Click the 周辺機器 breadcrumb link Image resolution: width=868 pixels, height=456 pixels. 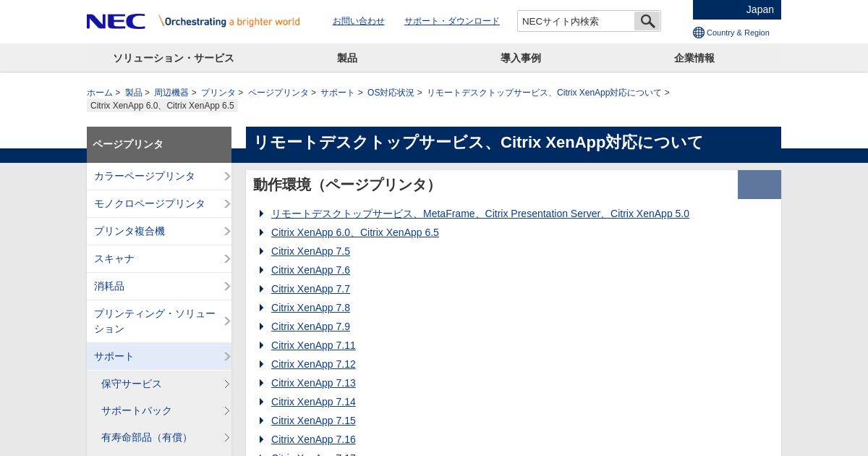[171, 93]
